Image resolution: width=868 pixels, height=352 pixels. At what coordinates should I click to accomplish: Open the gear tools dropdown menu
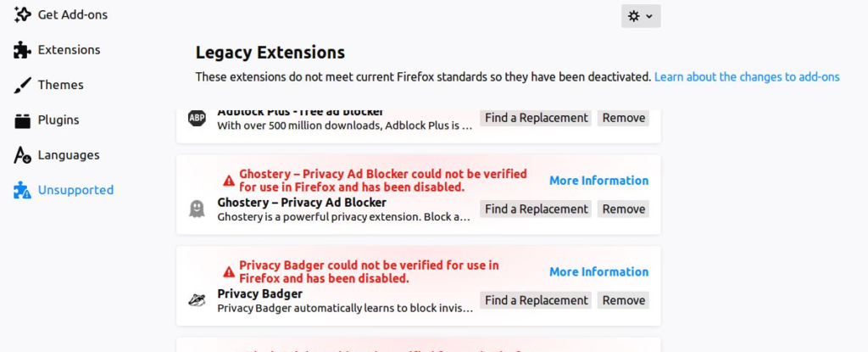point(641,16)
